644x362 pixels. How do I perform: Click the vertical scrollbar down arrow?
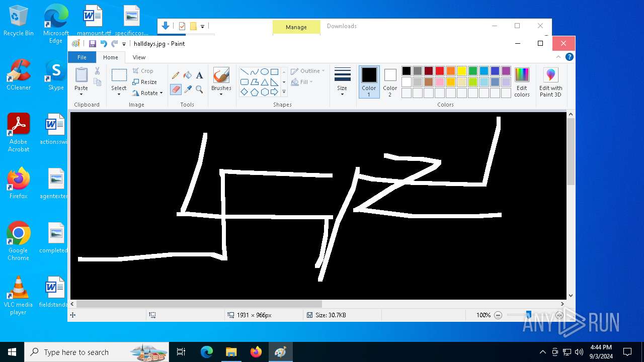coord(571,296)
